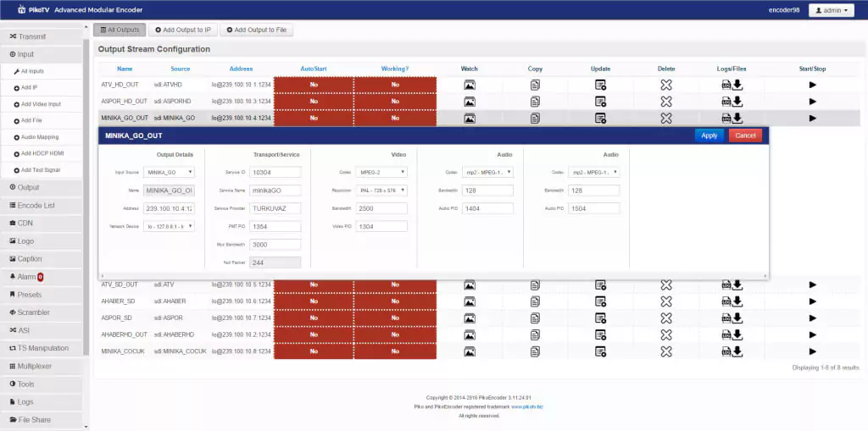Switch to Add Output to IP tab

coord(183,30)
